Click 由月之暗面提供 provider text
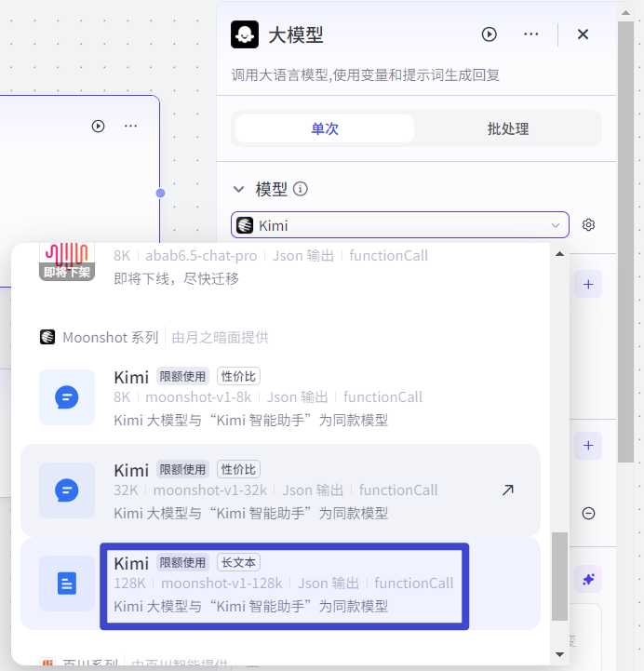The image size is (644, 671). point(221,337)
